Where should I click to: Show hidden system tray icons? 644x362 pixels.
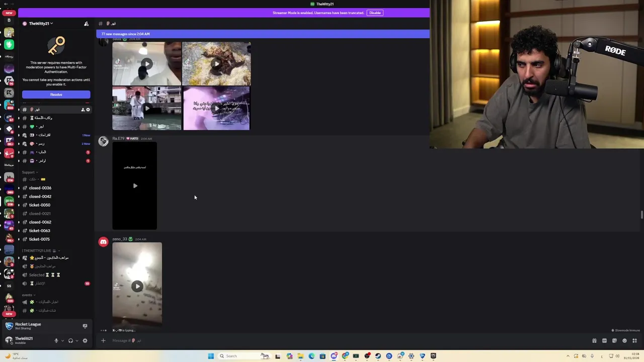568,356
